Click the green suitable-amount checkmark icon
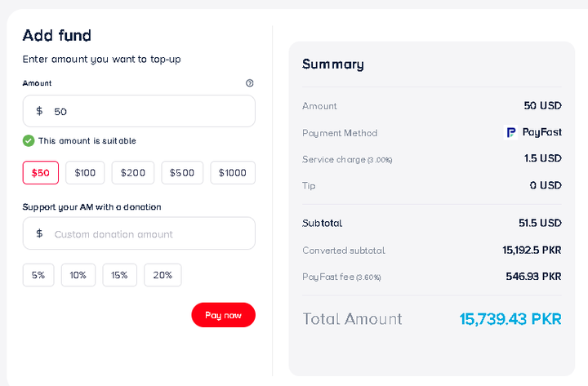The height and width of the screenshot is (386, 588). pyautogui.click(x=29, y=140)
